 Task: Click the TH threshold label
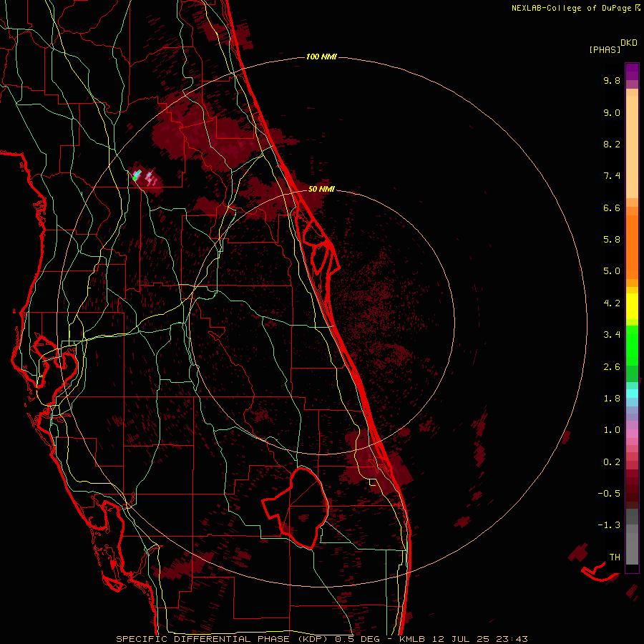click(x=615, y=557)
